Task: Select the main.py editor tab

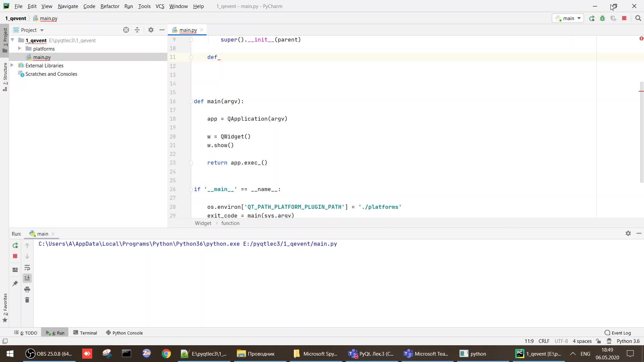Action: (x=188, y=30)
